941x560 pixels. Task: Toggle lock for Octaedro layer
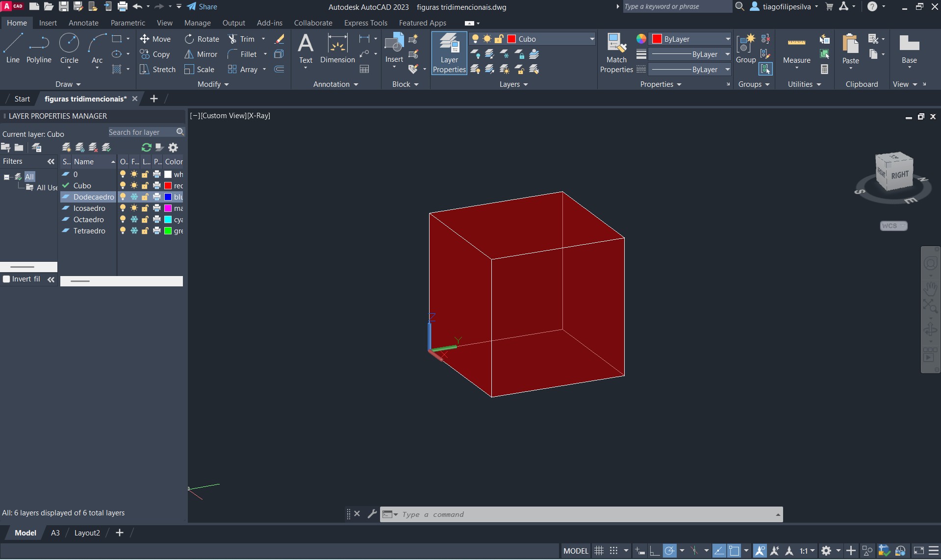coord(145,219)
